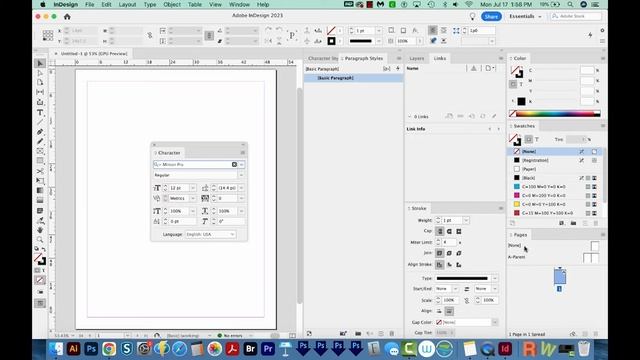Open Chrome from the Dock
Viewport: 640px width, 360px height.
109,349
